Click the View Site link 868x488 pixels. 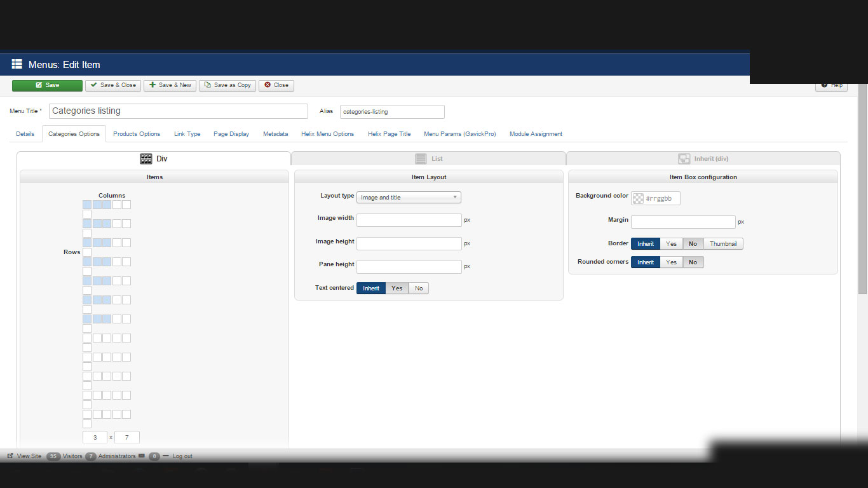pyautogui.click(x=29, y=456)
